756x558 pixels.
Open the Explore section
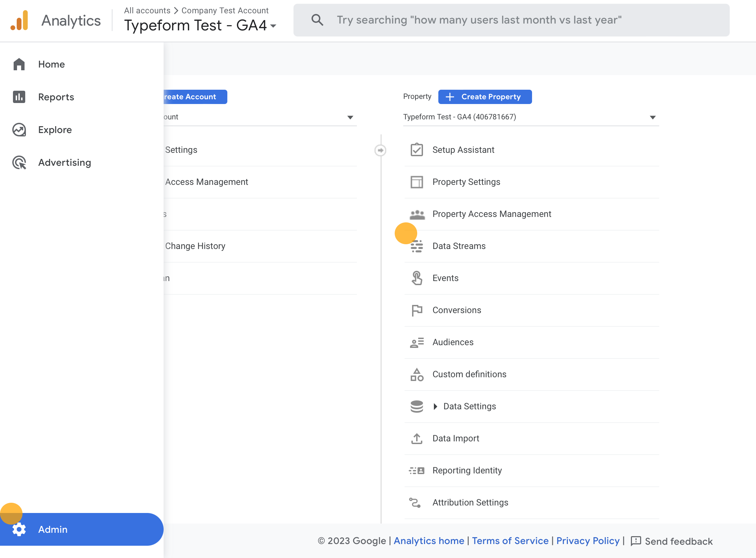click(55, 130)
